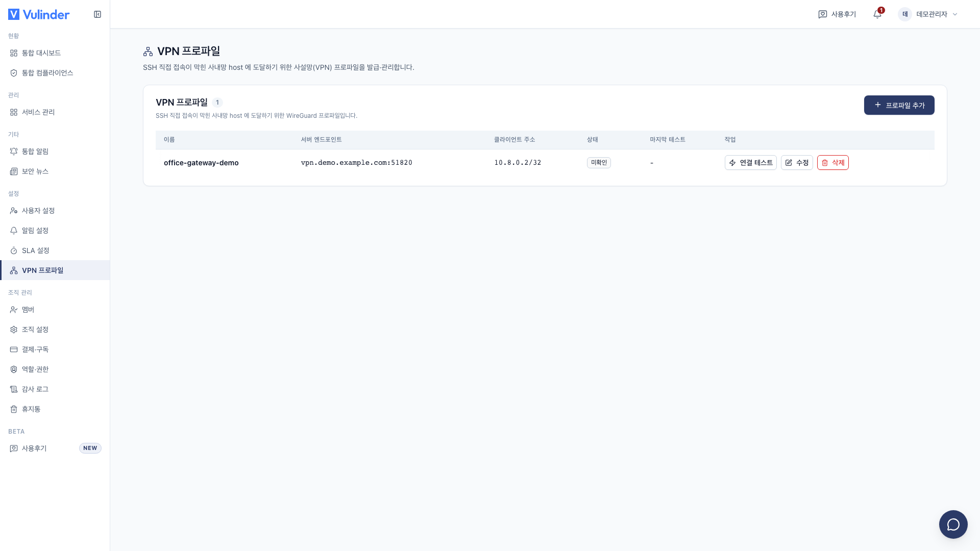Open 통합 대시보드 from sidebar
980x551 pixels.
[55, 53]
